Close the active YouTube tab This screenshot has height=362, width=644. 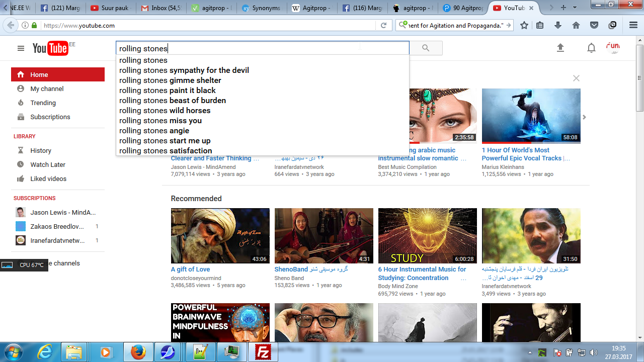[532, 8]
